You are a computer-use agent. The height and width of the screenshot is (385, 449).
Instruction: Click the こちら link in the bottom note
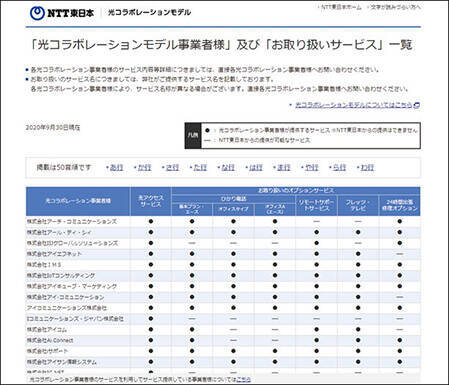tap(244, 379)
